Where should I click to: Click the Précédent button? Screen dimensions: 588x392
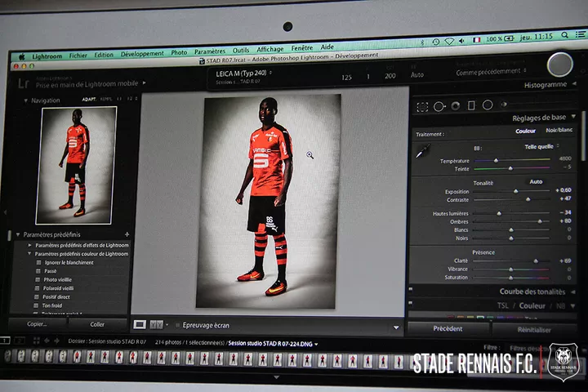tap(448, 328)
